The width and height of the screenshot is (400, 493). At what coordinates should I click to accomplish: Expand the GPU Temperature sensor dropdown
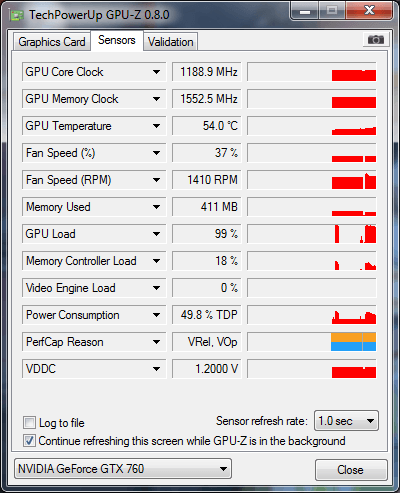(156, 126)
